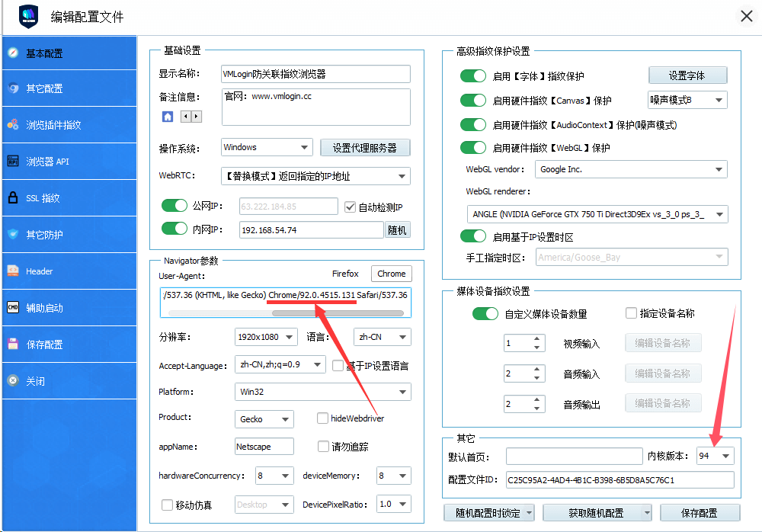Click the 随机配置时锁定 button
Image resolution: width=762 pixels, height=532 pixels.
[x=488, y=512]
